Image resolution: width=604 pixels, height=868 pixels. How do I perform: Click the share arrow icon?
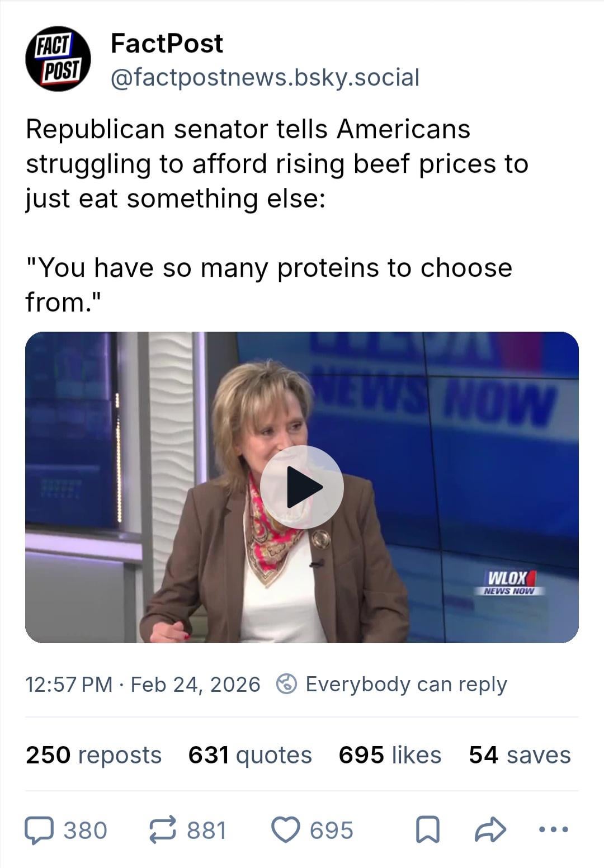click(490, 830)
